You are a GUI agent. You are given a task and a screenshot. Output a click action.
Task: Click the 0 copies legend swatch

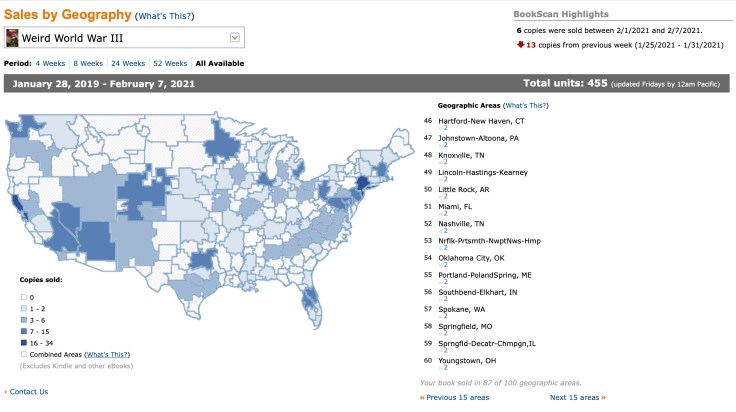click(24, 298)
